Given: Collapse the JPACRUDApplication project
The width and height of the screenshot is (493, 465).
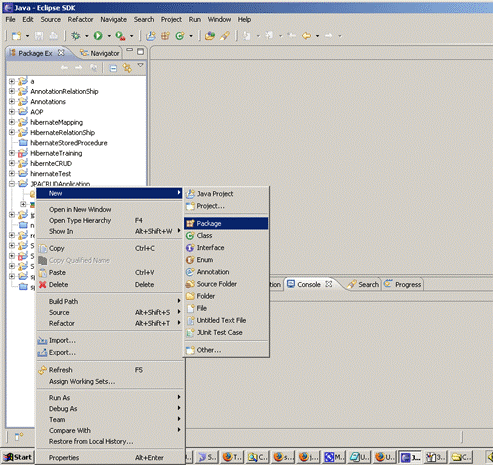Looking at the screenshot, I should click(12, 184).
